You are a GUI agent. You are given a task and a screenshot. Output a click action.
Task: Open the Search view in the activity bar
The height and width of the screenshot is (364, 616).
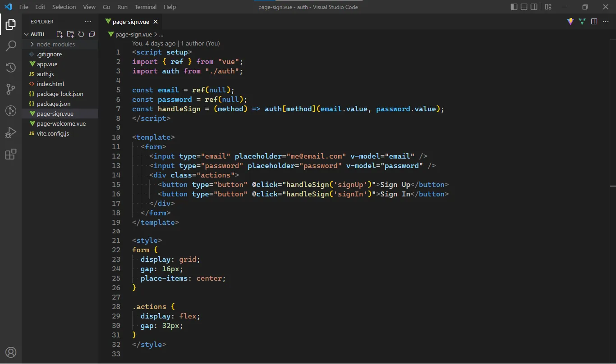[x=11, y=45]
